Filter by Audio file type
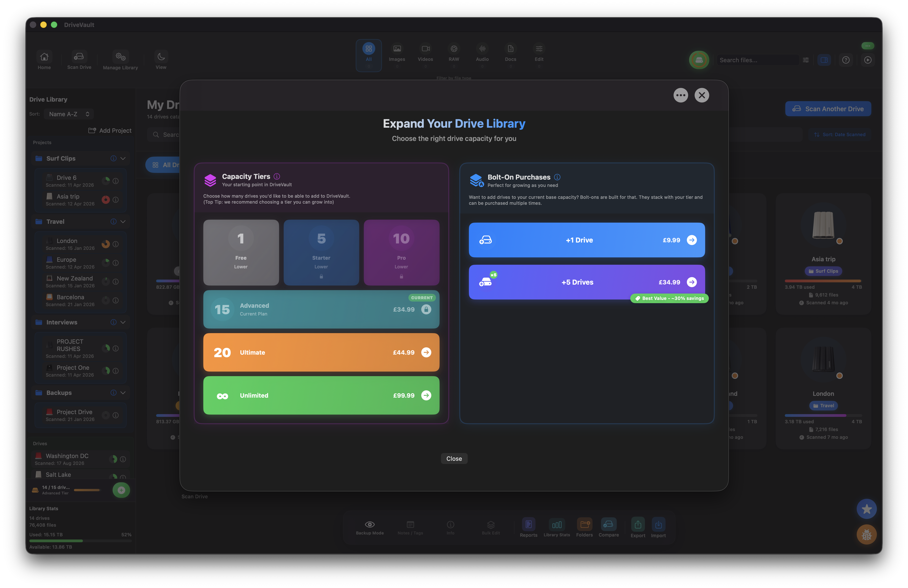Viewport: 908px width, 588px height. (482, 55)
